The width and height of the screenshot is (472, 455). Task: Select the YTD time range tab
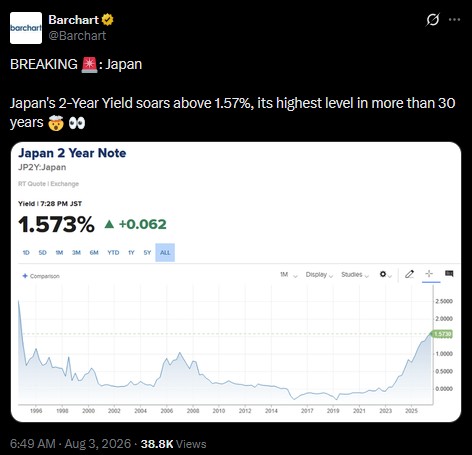(113, 253)
